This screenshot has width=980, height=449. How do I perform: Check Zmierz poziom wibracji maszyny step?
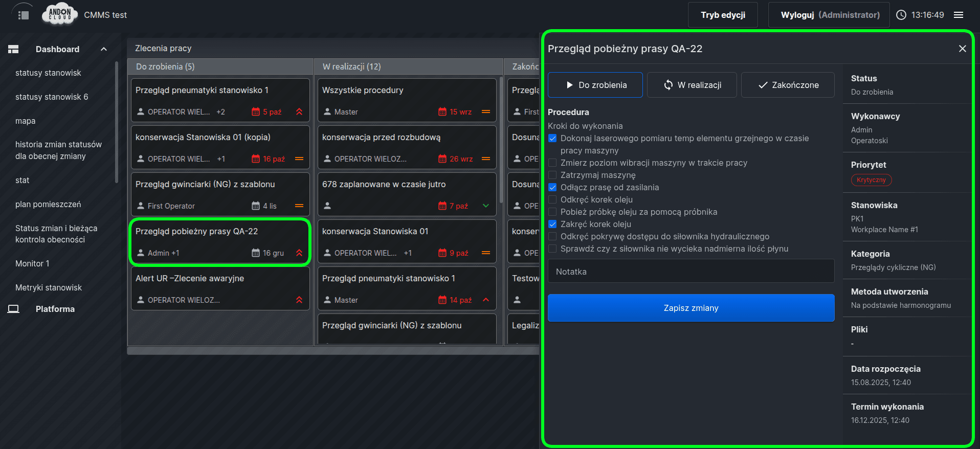(552, 163)
